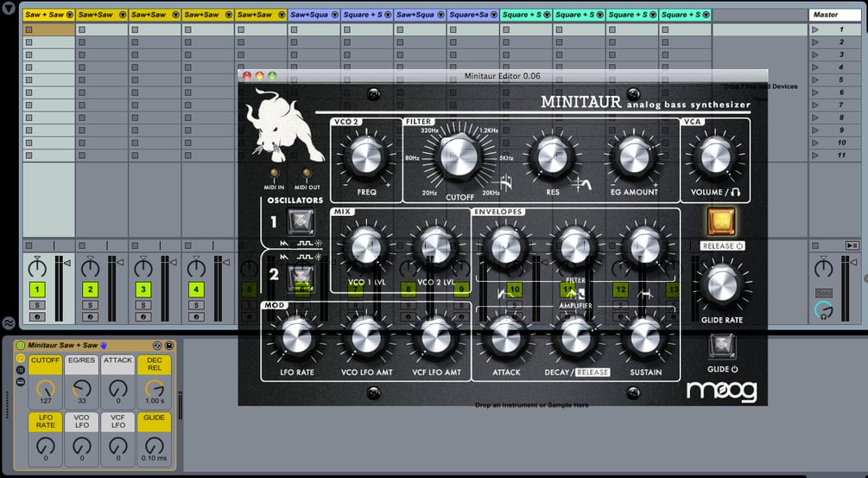This screenshot has height=478, width=868.
Task: Open the fourth Saw+Saw track dropdown
Action: click(x=229, y=15)
